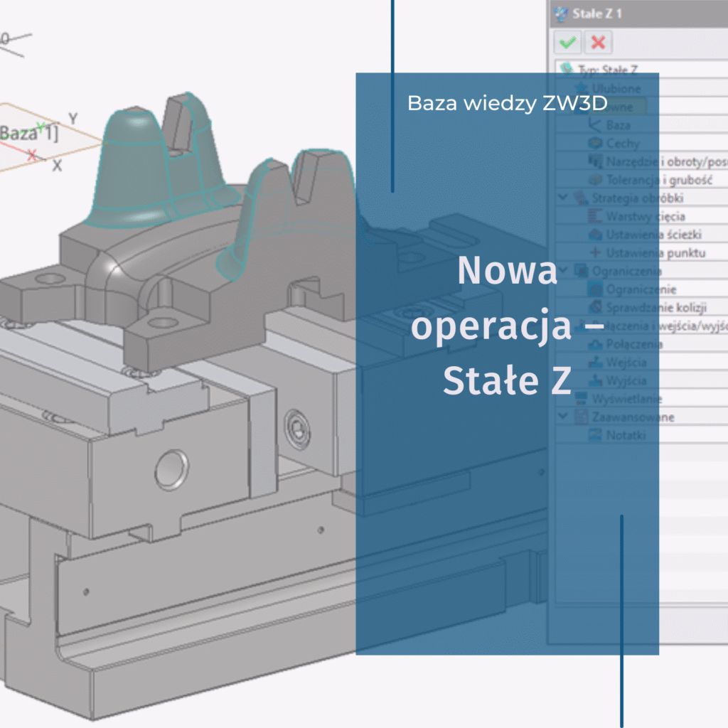
Task: Select the Ulubione star icon
Action: coord(582,87)
